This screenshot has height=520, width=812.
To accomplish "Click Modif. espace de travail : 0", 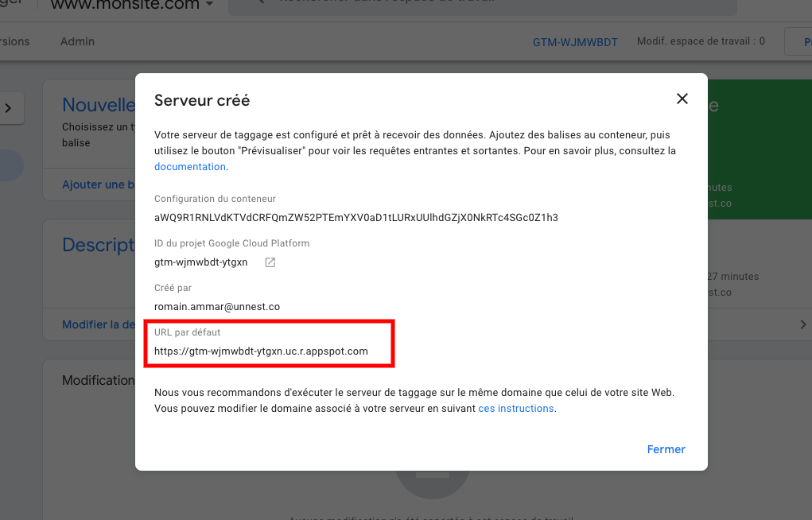I will pos(701,41).
